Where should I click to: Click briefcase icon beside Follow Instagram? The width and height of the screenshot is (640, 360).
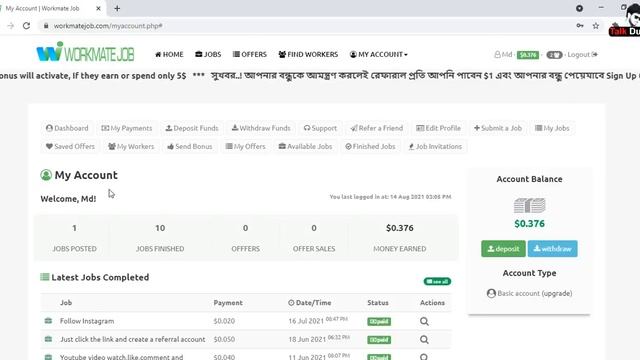pos(48,321)
